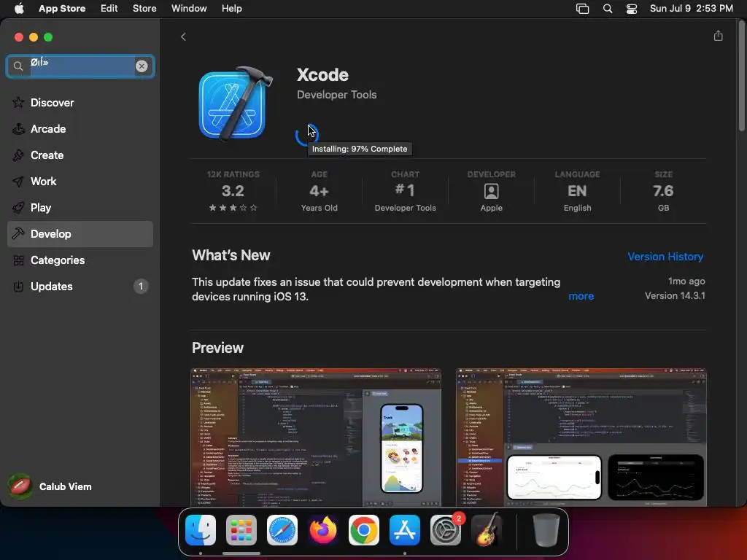The image size is (747, 560).
Task: Open Finder from the Dock
Action: [200, 530]
